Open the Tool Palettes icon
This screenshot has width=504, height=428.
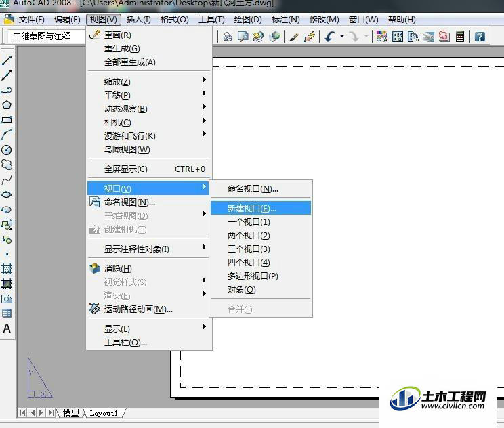tap(413, 37)
